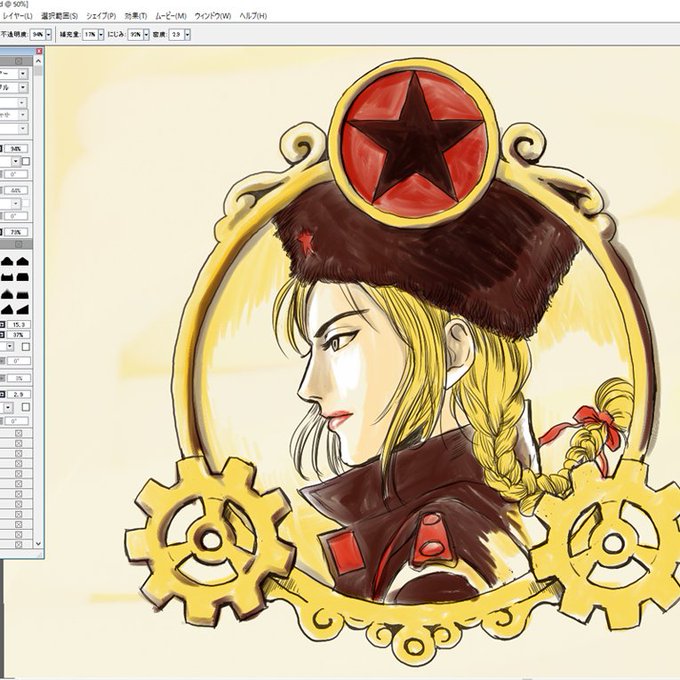Toggle checkbox beside dropdown under panel 94% field
The width and height of the screenshot is (680, 680).
coord(26,161)
